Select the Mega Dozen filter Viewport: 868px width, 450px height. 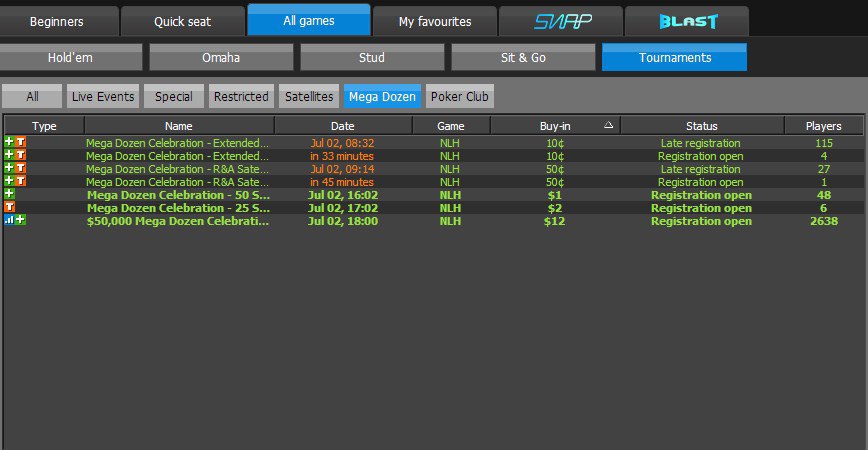point(382,96)
